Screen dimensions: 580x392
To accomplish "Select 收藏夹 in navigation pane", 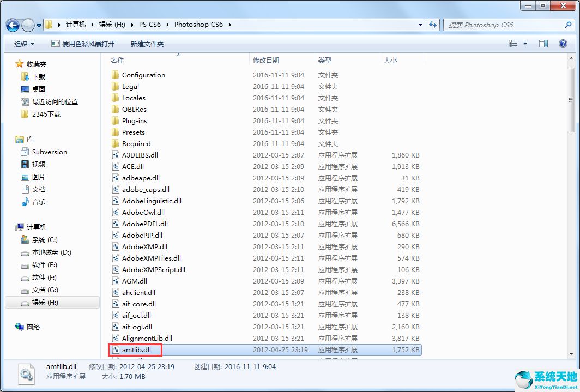I will (36, 64).
